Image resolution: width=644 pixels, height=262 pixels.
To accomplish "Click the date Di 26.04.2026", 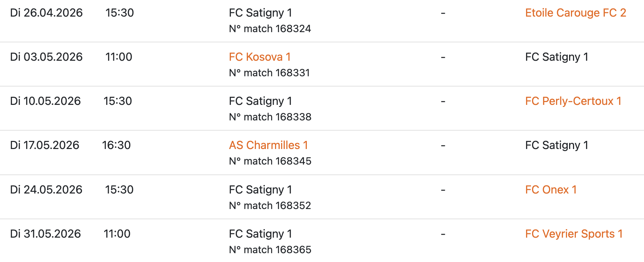I will 46,13.
